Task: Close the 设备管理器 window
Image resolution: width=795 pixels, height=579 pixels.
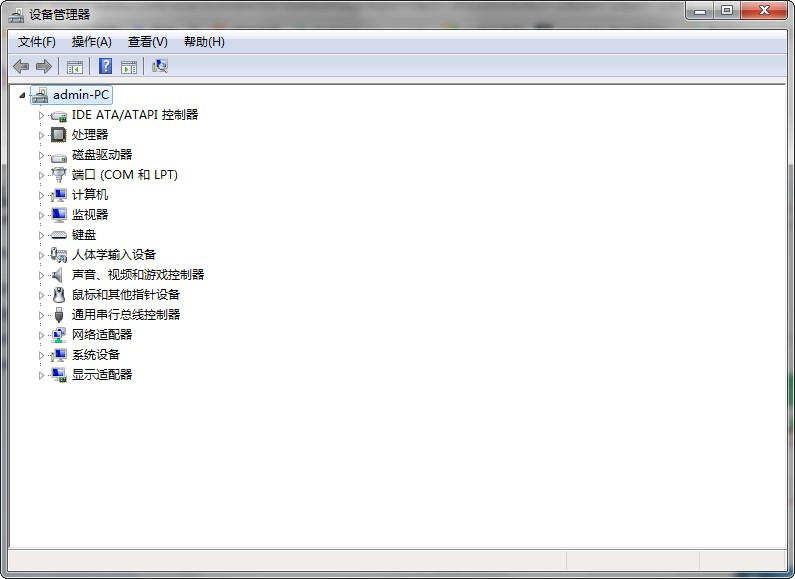Action: click(x=764, y=11)
